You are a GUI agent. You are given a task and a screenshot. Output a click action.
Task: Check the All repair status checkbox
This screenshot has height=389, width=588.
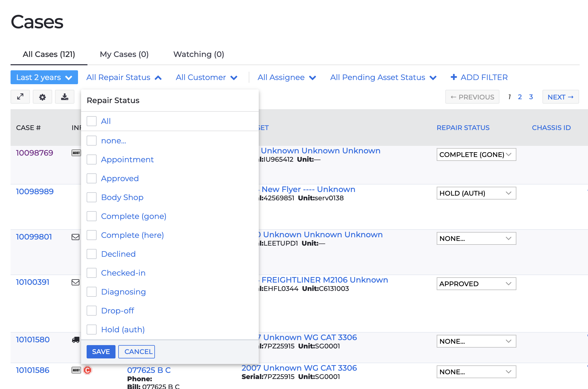pos(92,121)
